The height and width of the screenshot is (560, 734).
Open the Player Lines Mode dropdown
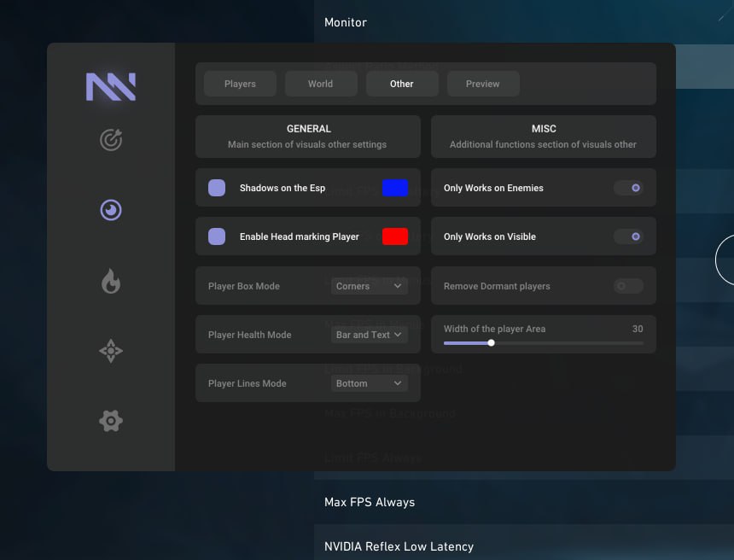click(370, 383)
